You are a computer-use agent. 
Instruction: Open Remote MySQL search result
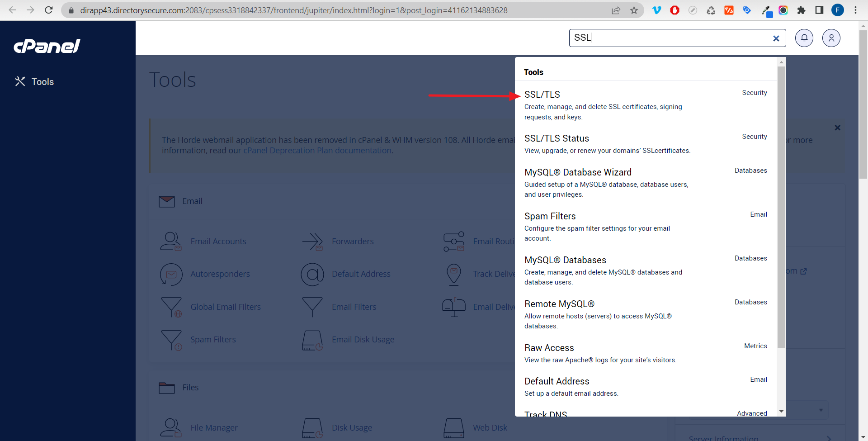click(559, 304)
